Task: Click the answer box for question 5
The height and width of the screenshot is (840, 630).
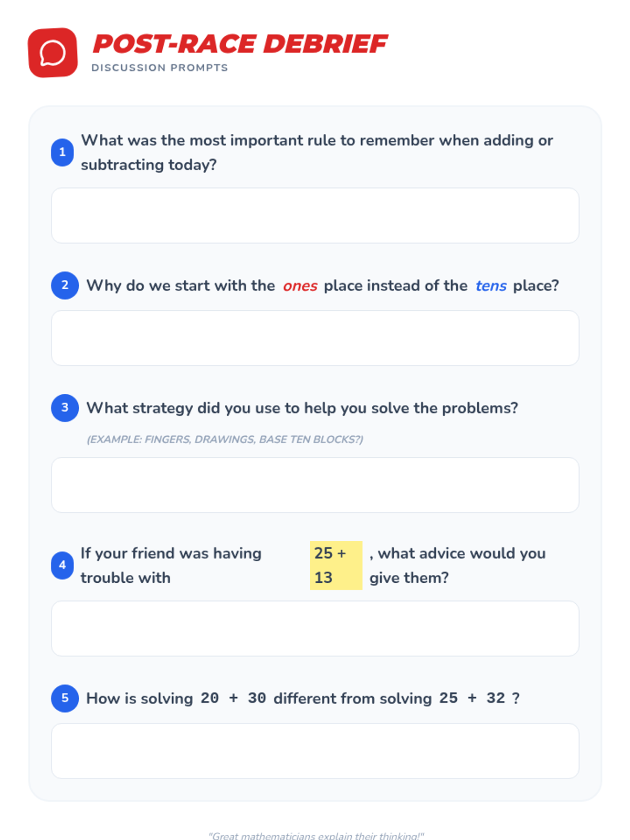Action: pos(315,750)
